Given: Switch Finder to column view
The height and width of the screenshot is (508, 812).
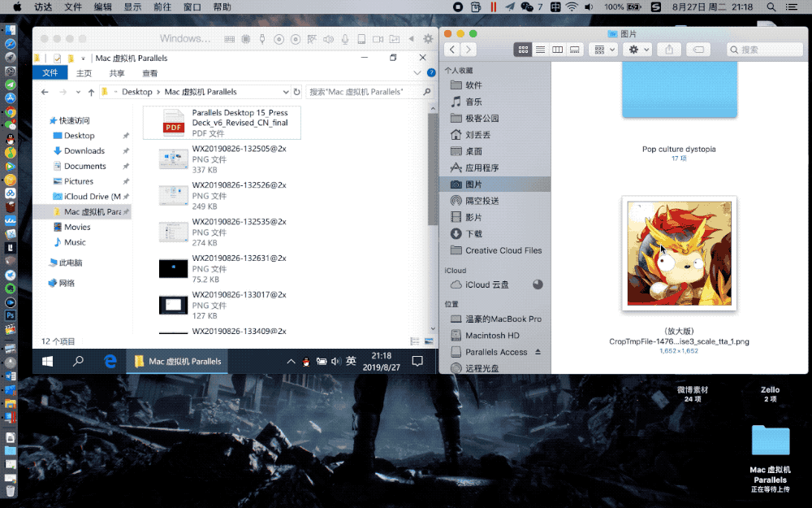Looking at the screenshot, I should pos(558,50).
